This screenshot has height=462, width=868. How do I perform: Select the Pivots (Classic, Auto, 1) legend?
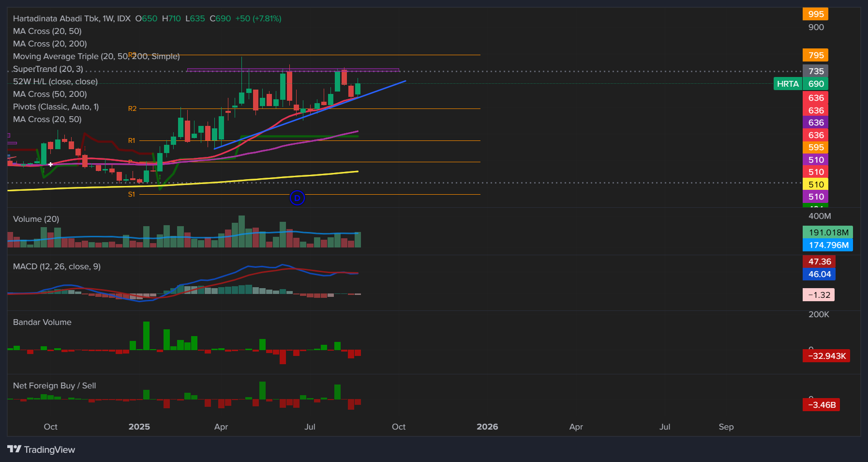pos(56,107)
